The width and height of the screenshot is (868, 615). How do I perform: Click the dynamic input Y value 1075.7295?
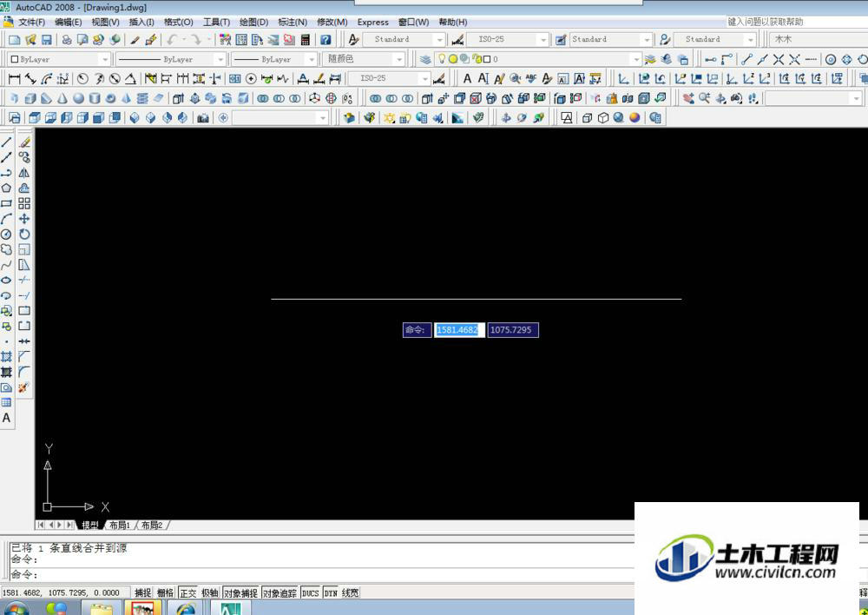pyautogui.click(x=513, y=330)
